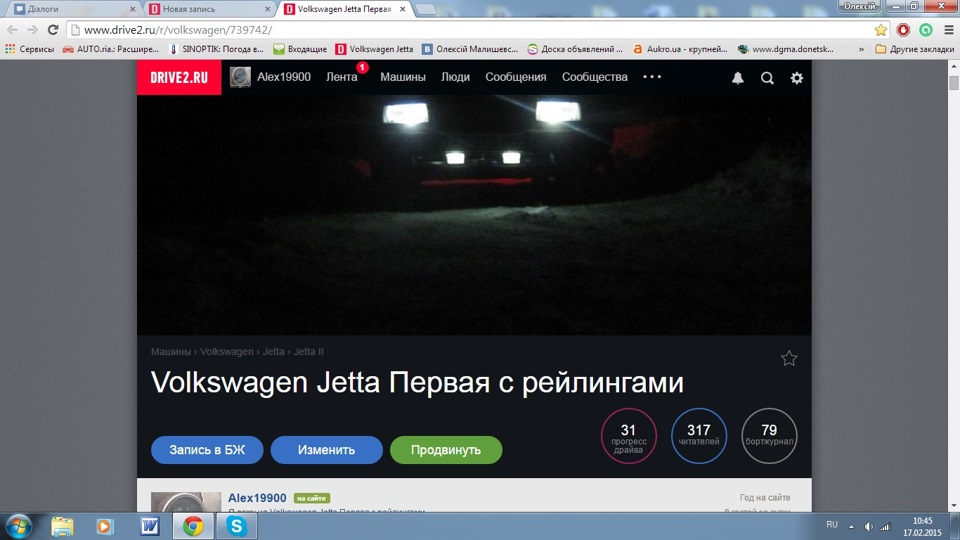Screen dimensions: 960x540
Task: Open the Лента menu item
Action: [x=342, y=77]
